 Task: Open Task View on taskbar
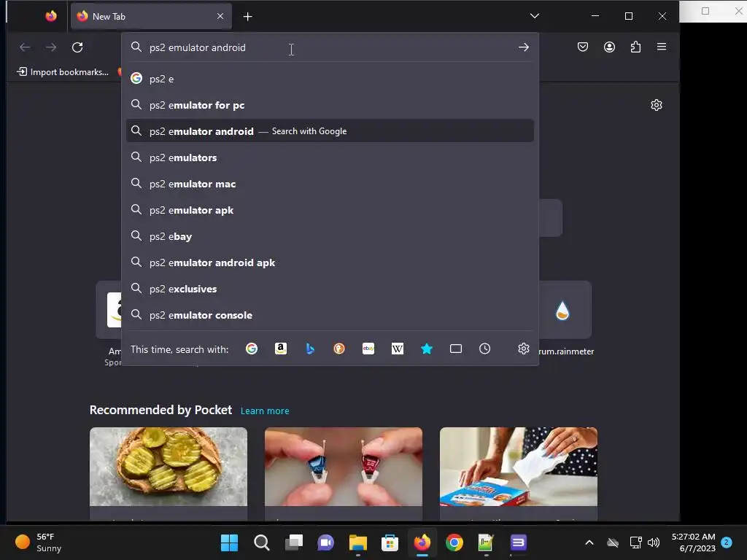click(x=293, y=542)
